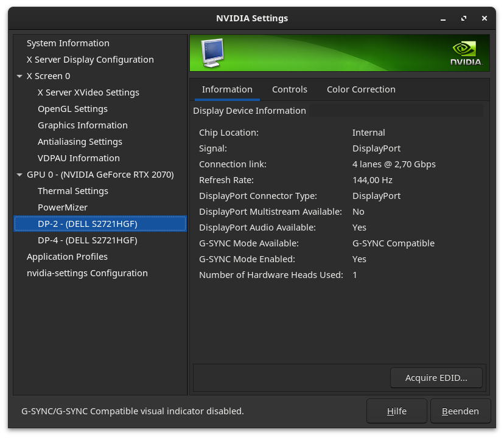Click the Chip Location: label
The height and width of the screenshot is (438, 504).
pos(229,133)
